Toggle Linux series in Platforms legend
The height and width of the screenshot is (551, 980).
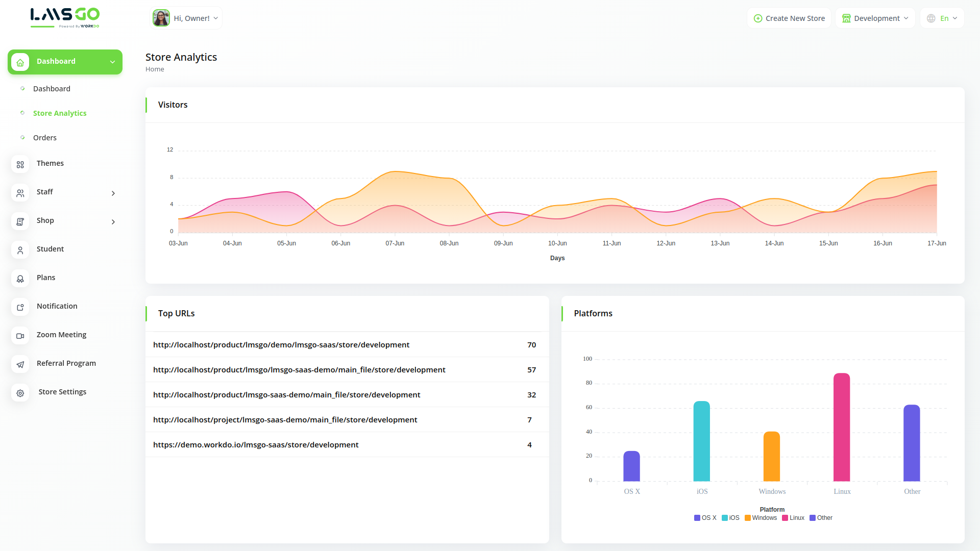793,518
